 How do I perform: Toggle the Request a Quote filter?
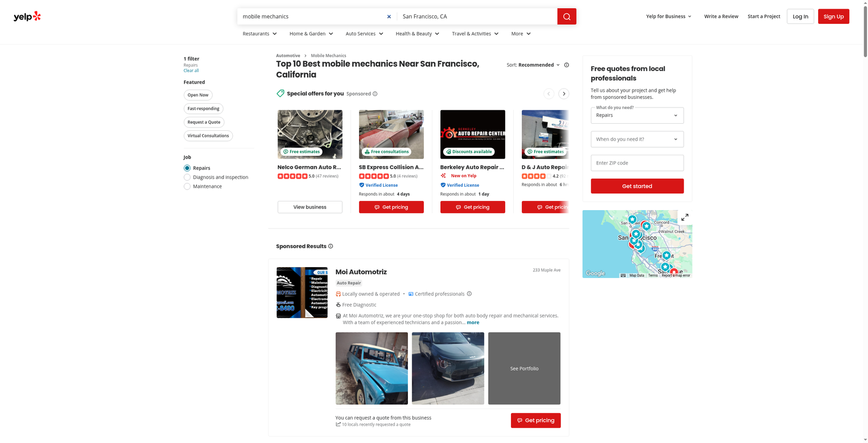pyautogui.click(x=204, y=122)
